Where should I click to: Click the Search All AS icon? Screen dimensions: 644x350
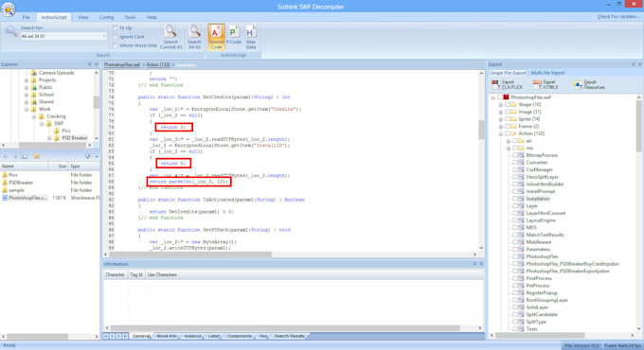[195, 31]
